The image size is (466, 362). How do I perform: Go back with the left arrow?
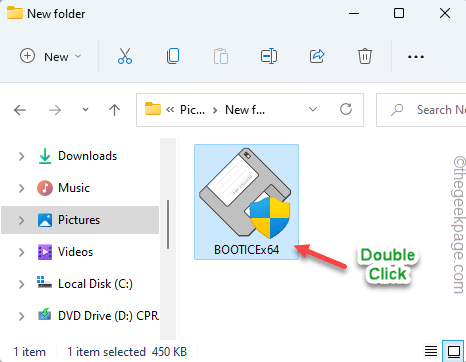click(20, 110)
